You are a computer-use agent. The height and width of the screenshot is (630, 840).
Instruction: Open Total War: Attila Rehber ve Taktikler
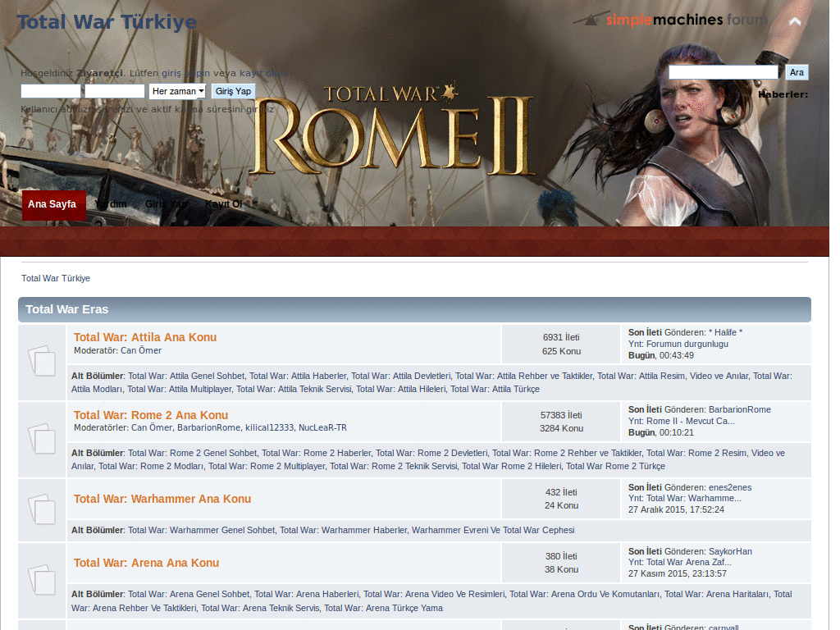(524, 376)
